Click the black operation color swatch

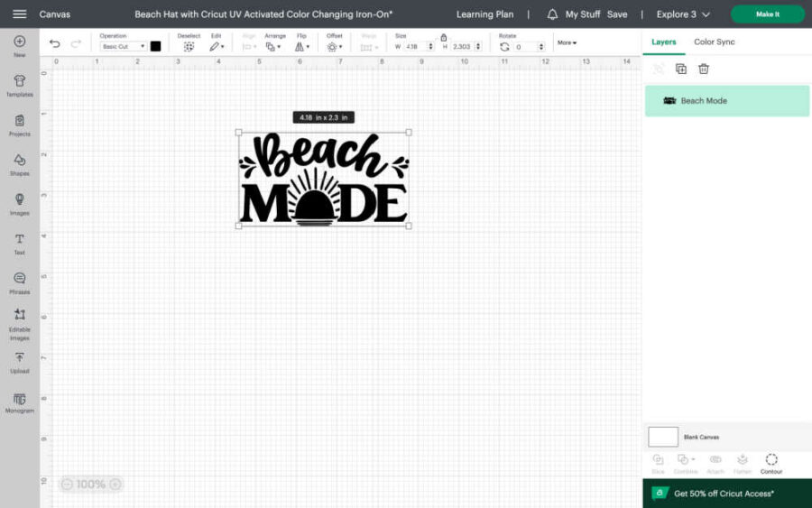155,46
